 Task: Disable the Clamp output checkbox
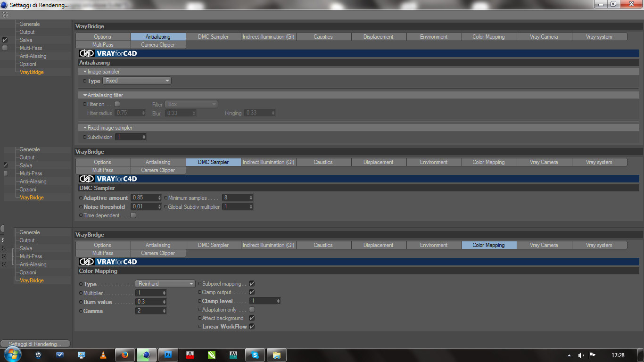click(x=252, y=292)
